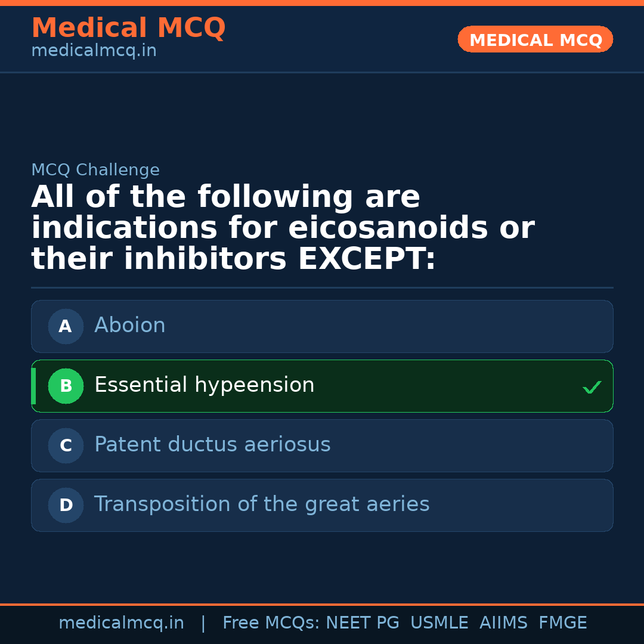Screen dimensions: 644x644
Task: Click the question text about eicosanoids
Action: tap(283, 228)
